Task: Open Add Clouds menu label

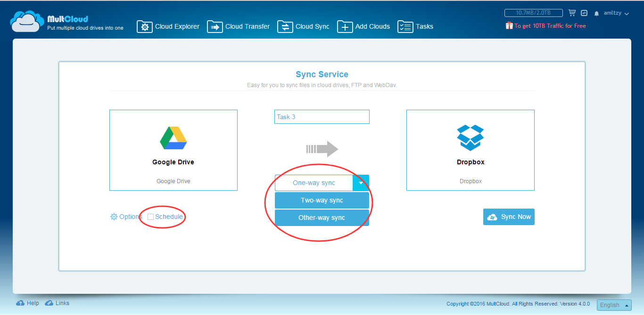Action: pyautogui.click(x=372, y=26)
